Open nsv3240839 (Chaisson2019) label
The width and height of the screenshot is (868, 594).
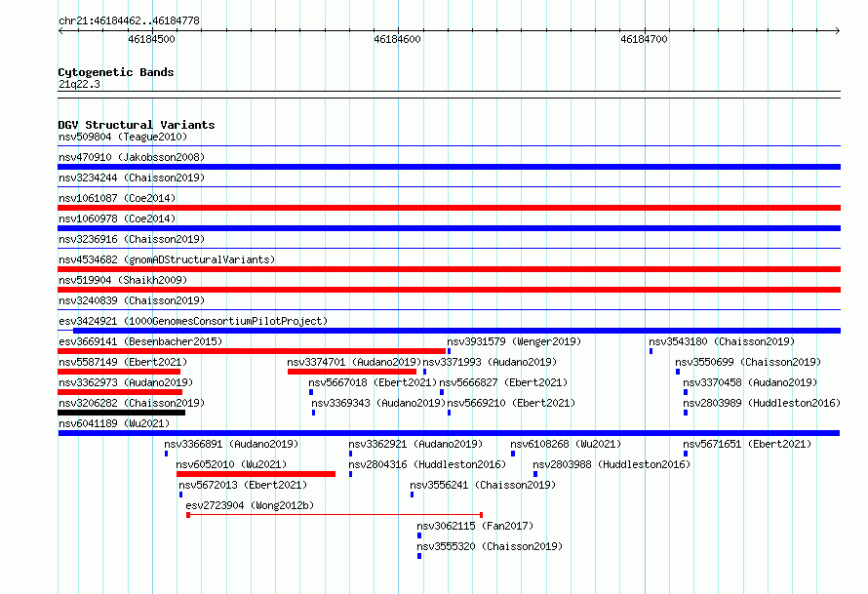(x=132, y=300)
